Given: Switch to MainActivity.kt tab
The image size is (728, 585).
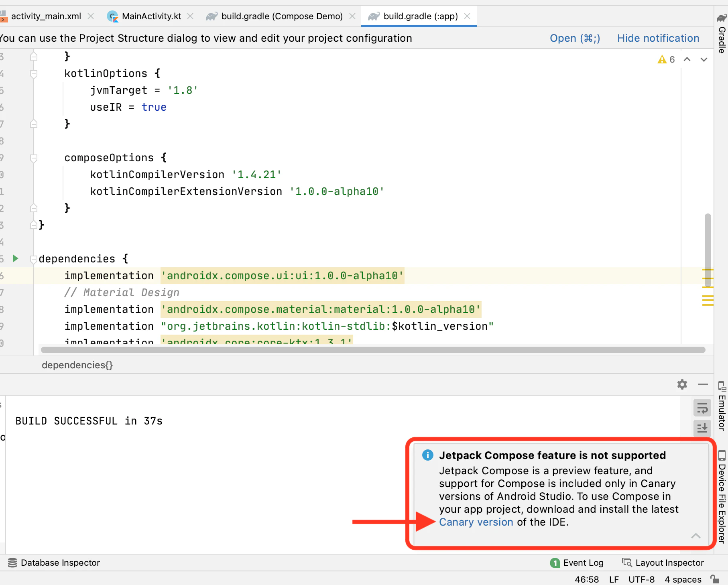Looking at the screenshot, I should [x=151, y=16].
